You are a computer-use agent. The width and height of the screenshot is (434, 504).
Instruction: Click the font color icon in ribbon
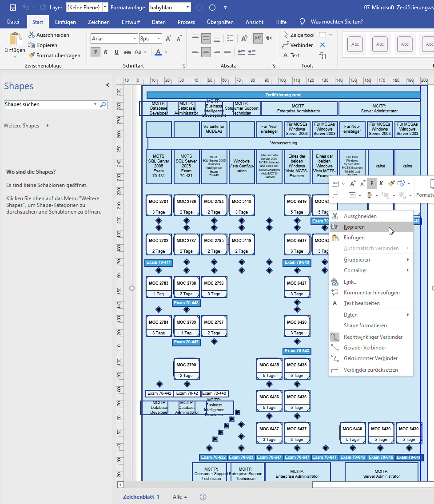coord(158,52)
